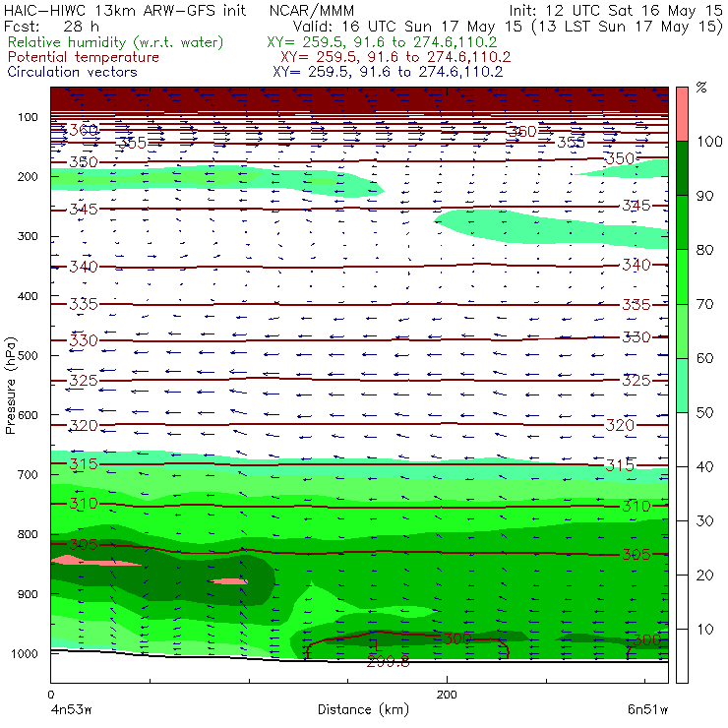Click the '90' colorbar scale label

click(x=705, y=196)
